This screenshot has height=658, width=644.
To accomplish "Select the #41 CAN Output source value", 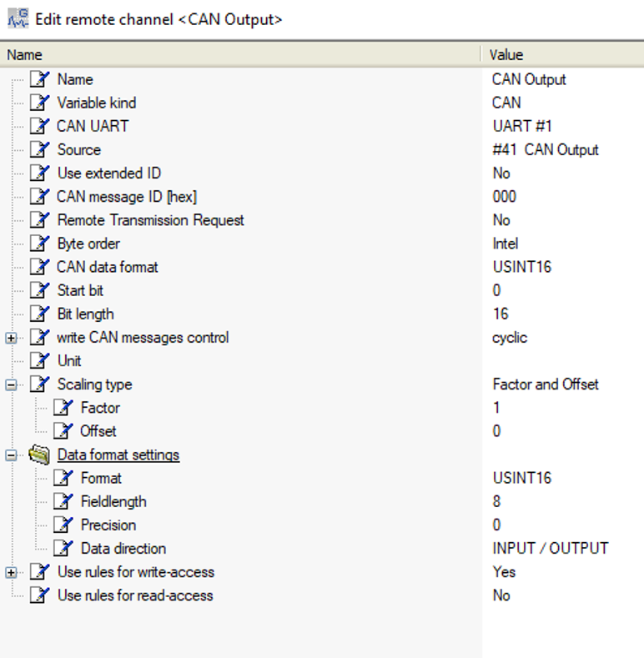I will click(546, 150).
